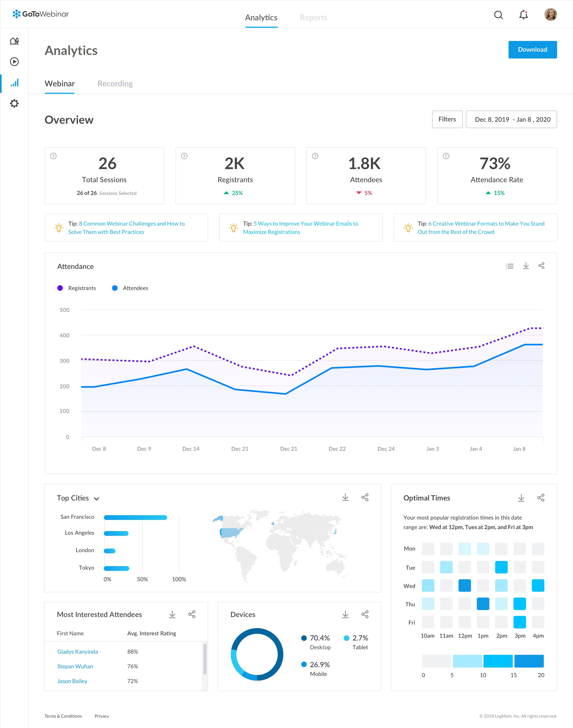Show Attendance chart as list view
The image size is (573, 728).
coord(510,266)
